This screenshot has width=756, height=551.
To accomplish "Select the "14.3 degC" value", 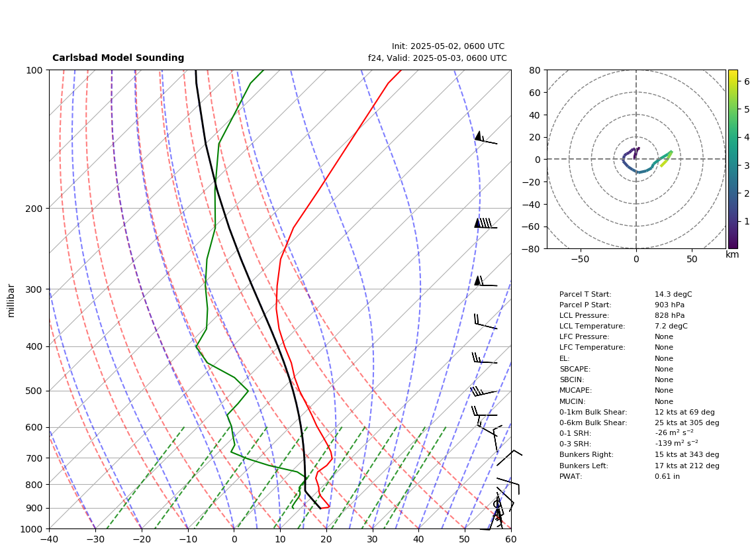I will [x=673, y=294].
